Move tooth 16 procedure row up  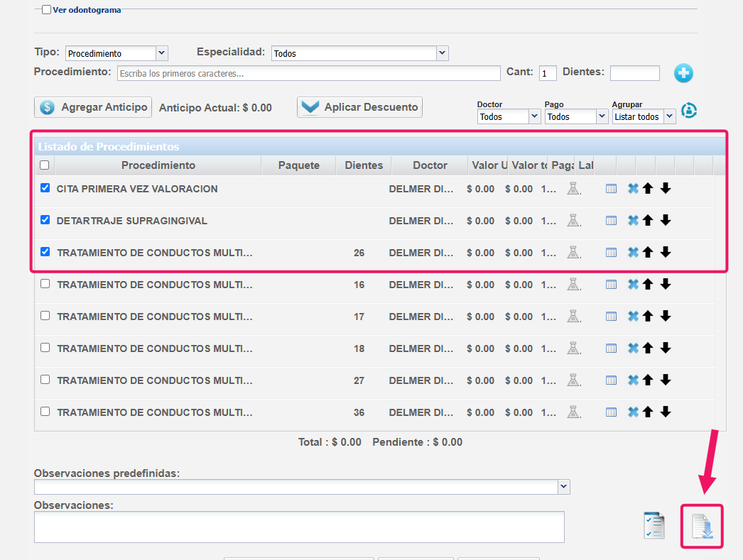(x=648, y=285)
